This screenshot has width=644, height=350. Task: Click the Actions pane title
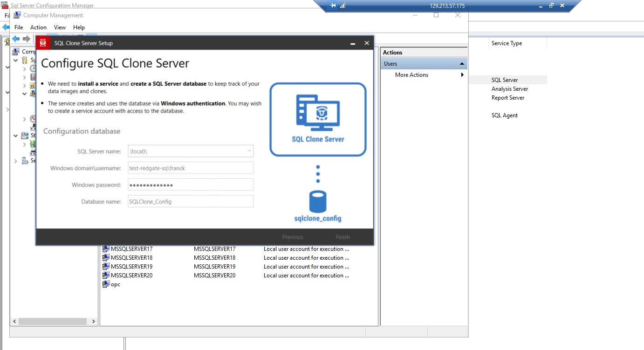[393, 53]
